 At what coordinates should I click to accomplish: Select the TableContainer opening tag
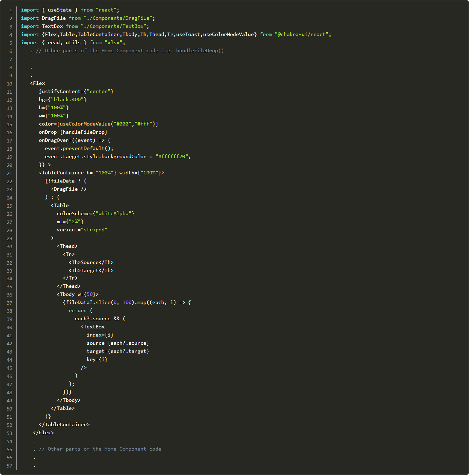[x=63, y=173]
